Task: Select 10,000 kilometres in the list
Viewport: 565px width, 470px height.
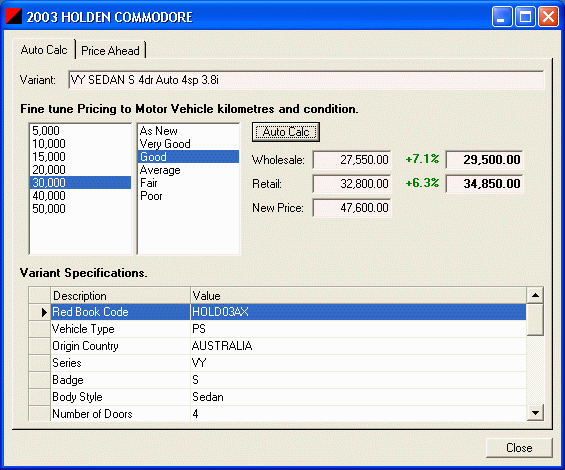Action: (x=80, y=143)
